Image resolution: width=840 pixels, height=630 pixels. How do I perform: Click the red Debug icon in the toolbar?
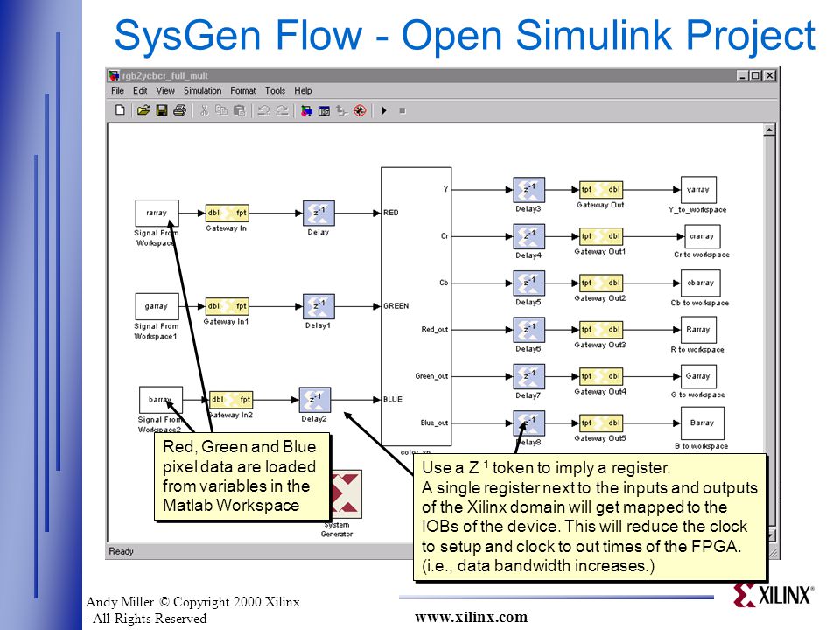pos(360,111)
